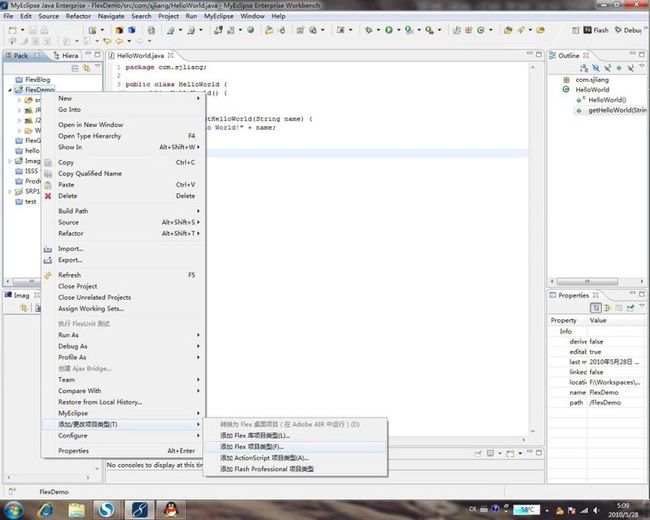Click the green Run toolbar button
The height and width of the screenshot is (520, 650).
(x=389, y=30)
